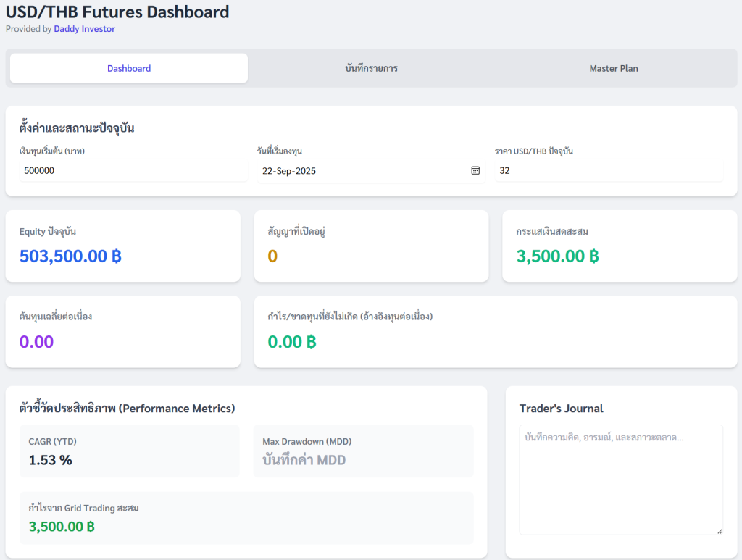Screen dimensions: 742x560
Task: Select the สัญญาที่เปิดอยู่ count value
Action: coord(272,256)
